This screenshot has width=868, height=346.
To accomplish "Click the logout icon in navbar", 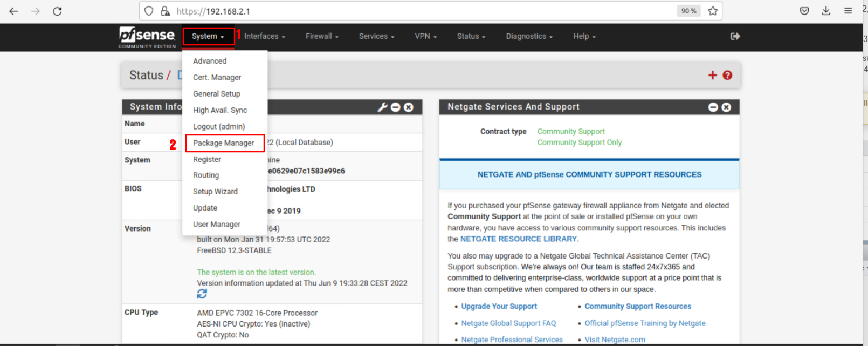I will [735, 36].
